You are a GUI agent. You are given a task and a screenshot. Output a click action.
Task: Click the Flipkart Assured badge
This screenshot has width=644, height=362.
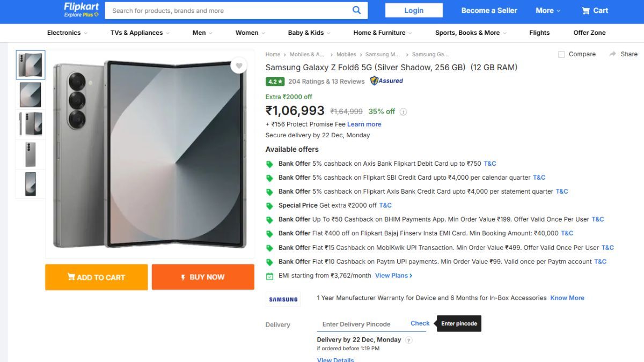coord(386,81)
